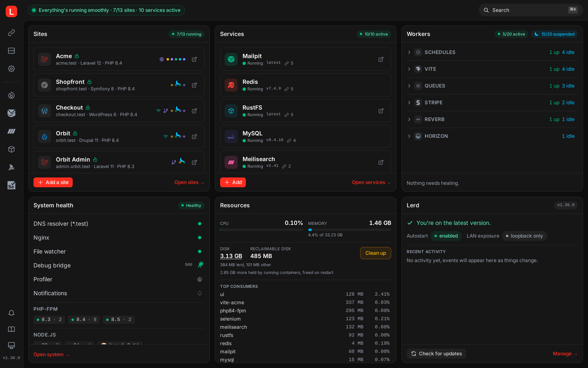
Task: Click the red Lerd logo icon
Action: coord(11,11)
